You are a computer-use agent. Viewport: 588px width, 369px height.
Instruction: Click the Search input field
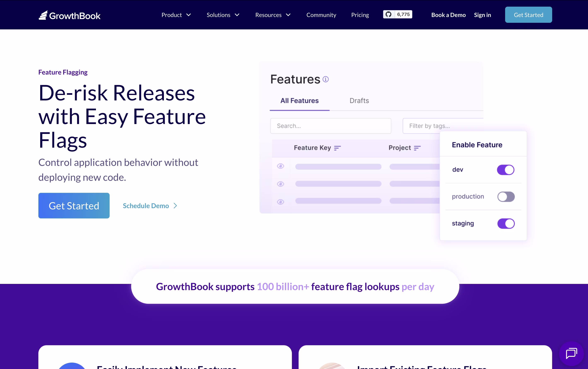point(331,126)
